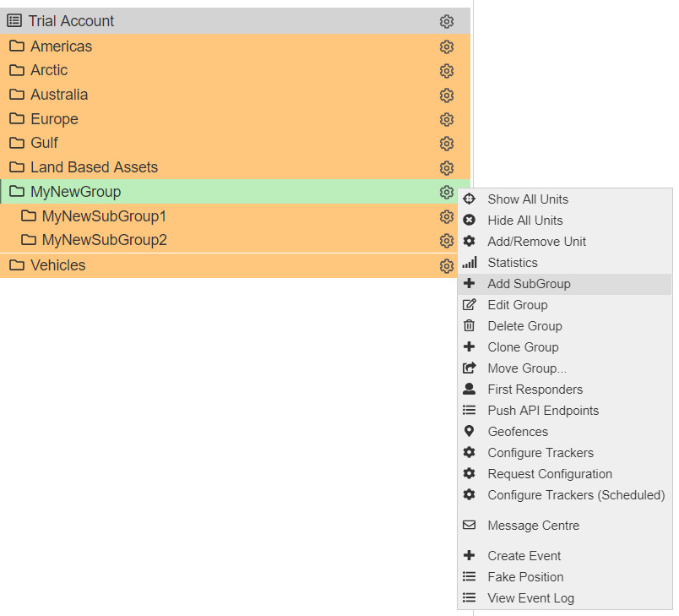Select the Arctic group row
Screen dimensions: 679x616
(x=235, y=70)
